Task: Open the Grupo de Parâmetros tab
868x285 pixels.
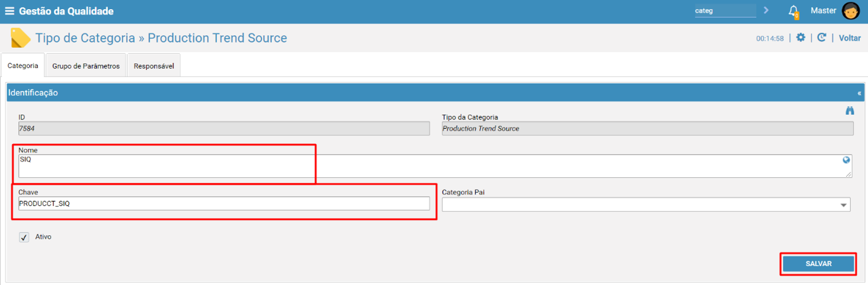Action: (x=86, y=66)
